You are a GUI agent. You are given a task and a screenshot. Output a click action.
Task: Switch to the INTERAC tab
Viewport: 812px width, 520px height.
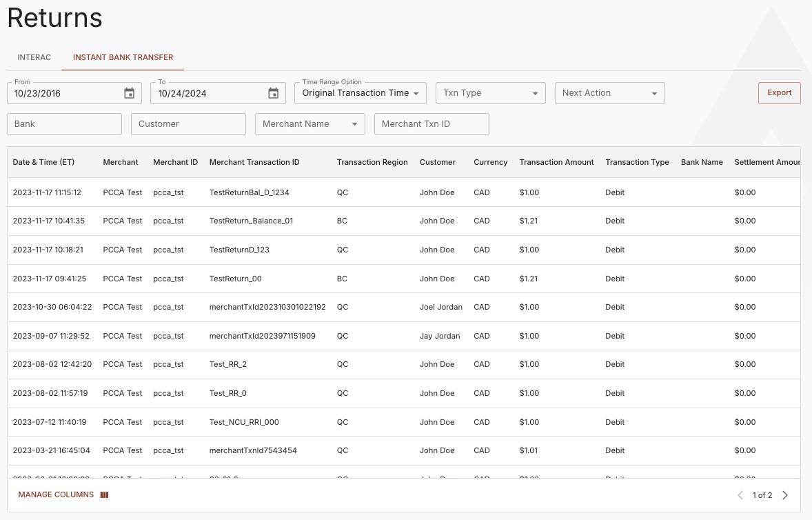(34, 57)
